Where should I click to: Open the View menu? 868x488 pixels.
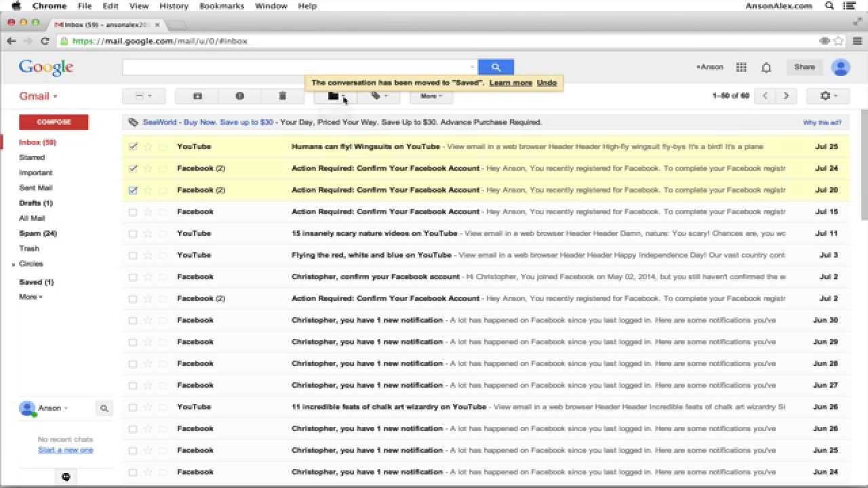click(139, 6)
